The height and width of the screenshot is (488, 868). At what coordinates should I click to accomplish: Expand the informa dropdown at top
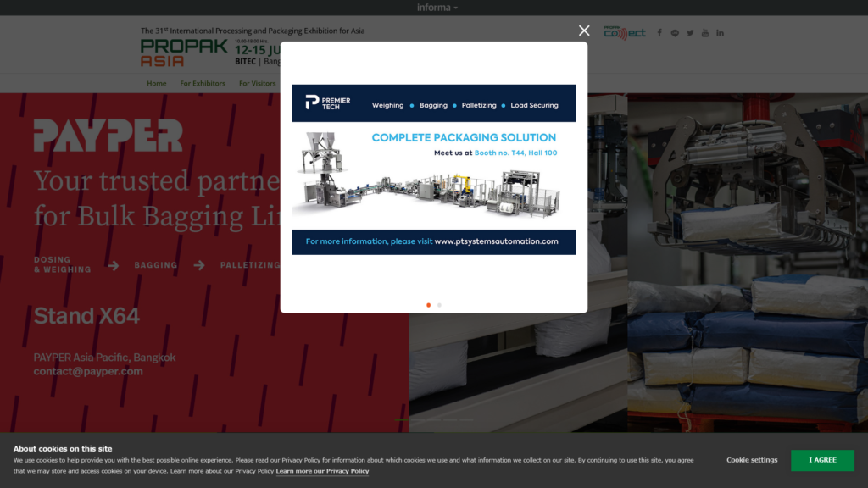[437, 7]
